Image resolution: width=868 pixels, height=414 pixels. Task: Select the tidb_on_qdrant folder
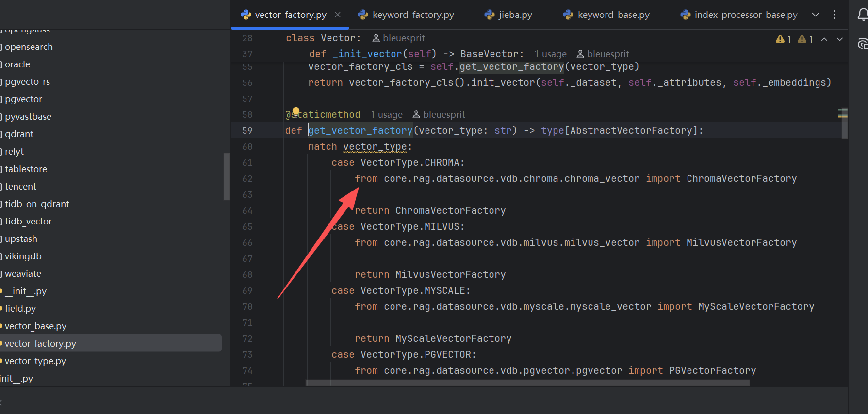tap(37, 204)
